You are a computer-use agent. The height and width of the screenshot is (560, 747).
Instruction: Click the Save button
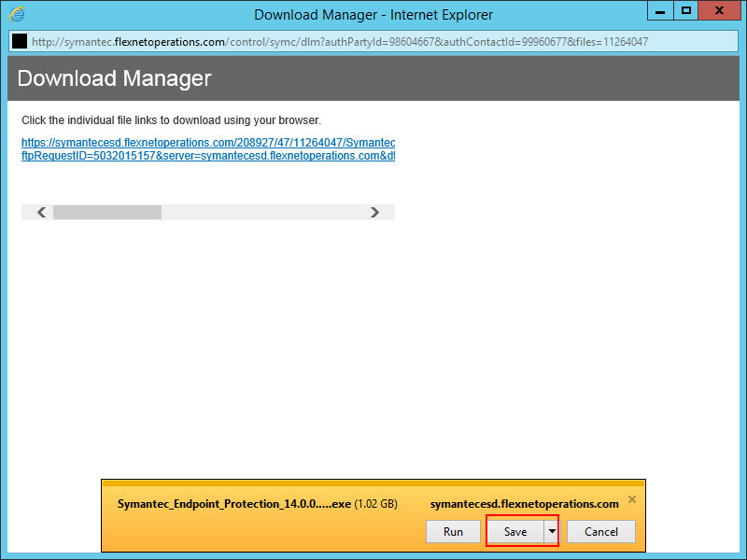pyautogui.click(x=515, y=531)
